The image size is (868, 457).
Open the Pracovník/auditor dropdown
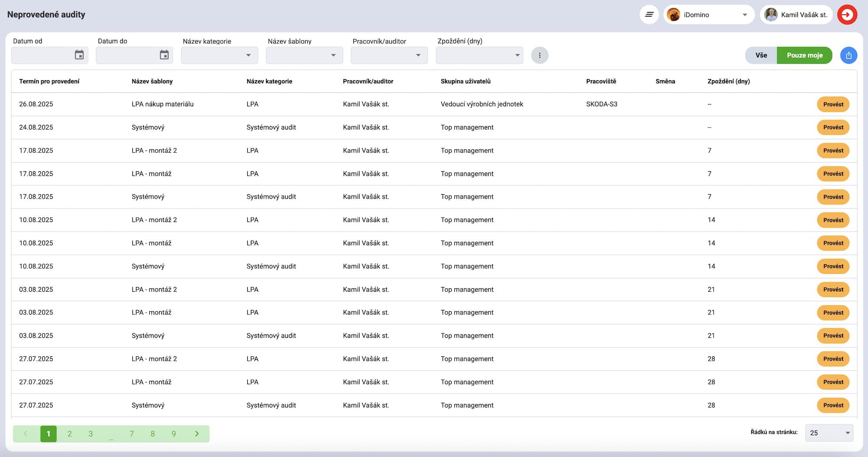coord(389,55)
